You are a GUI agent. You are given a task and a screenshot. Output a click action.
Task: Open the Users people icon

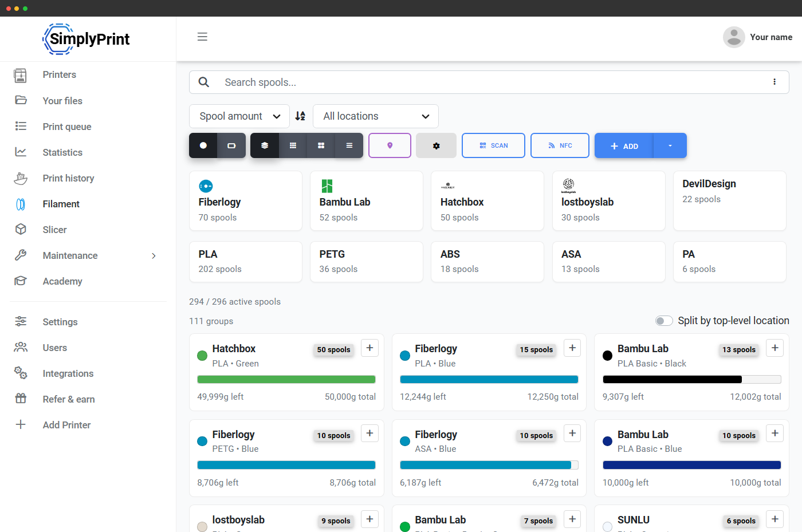click(21, 347)
